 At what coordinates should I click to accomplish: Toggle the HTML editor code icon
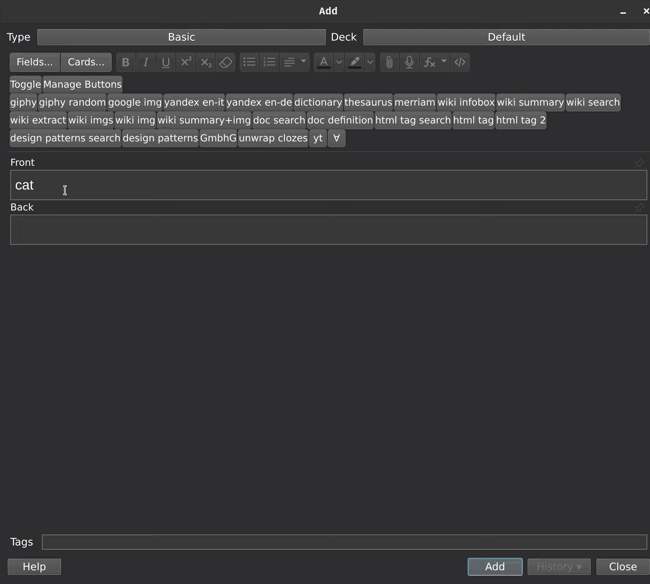pos(460,62)
